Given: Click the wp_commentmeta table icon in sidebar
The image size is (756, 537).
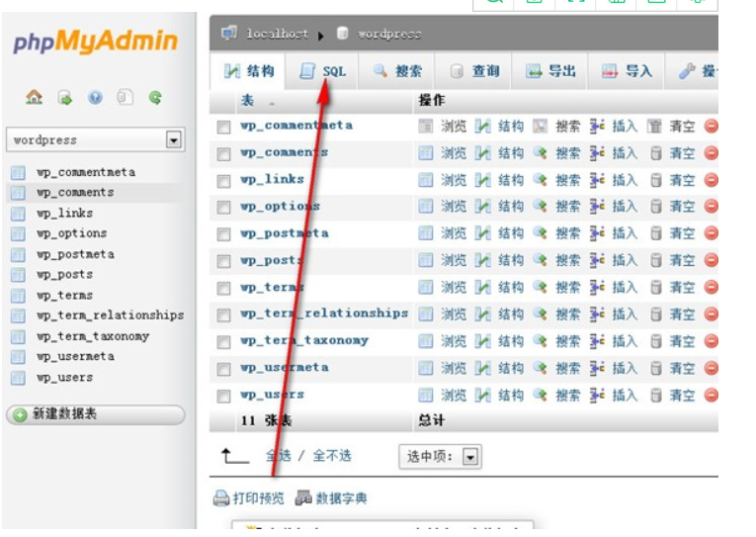Looking at the screenshot, I should pos(19,172).
